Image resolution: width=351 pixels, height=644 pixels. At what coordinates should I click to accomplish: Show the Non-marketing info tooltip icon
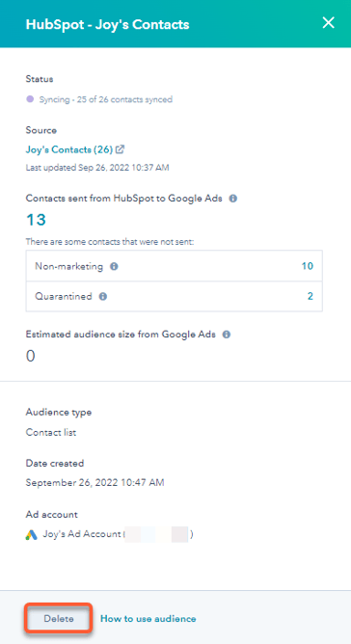coord(114,266)
